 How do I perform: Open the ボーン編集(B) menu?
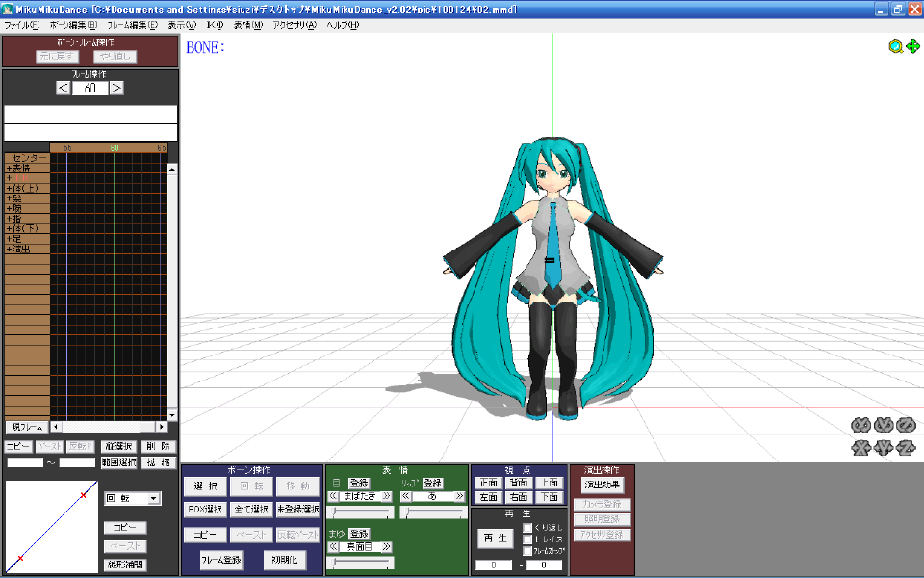point(74,25)
